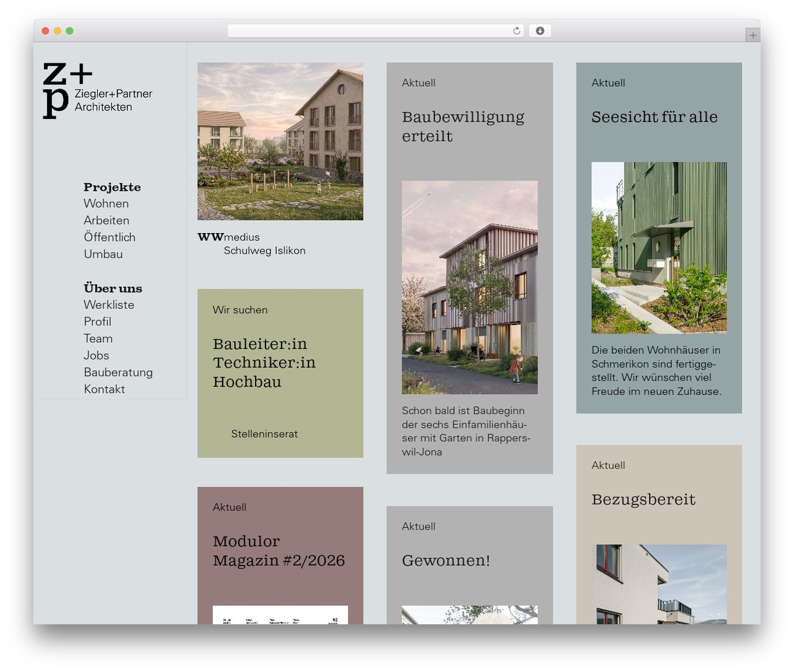Click the Schulweg Islikon caption
This screenshot has width=794, height=672.
(x=264, y=250)
